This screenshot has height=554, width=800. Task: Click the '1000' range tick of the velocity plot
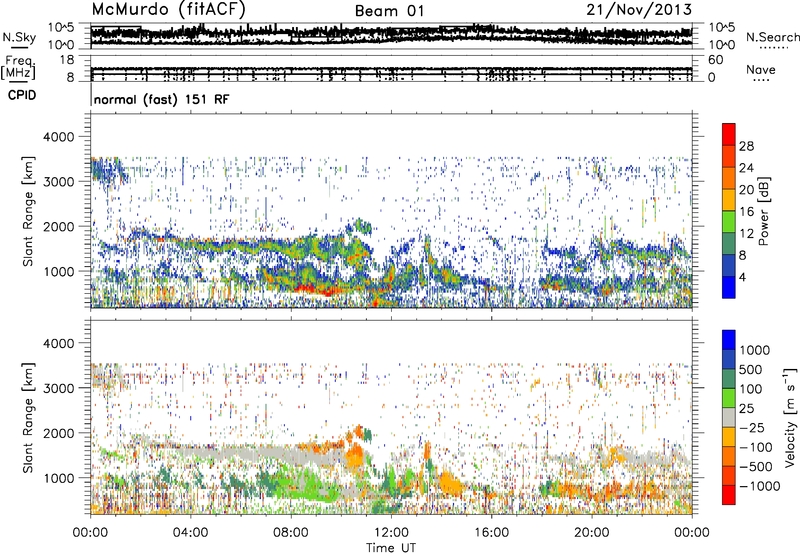pyautogui.click(x=59, y=478)
